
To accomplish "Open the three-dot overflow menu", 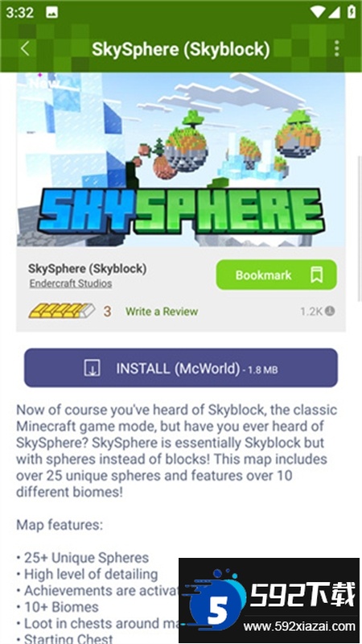I will click(336, 48).
